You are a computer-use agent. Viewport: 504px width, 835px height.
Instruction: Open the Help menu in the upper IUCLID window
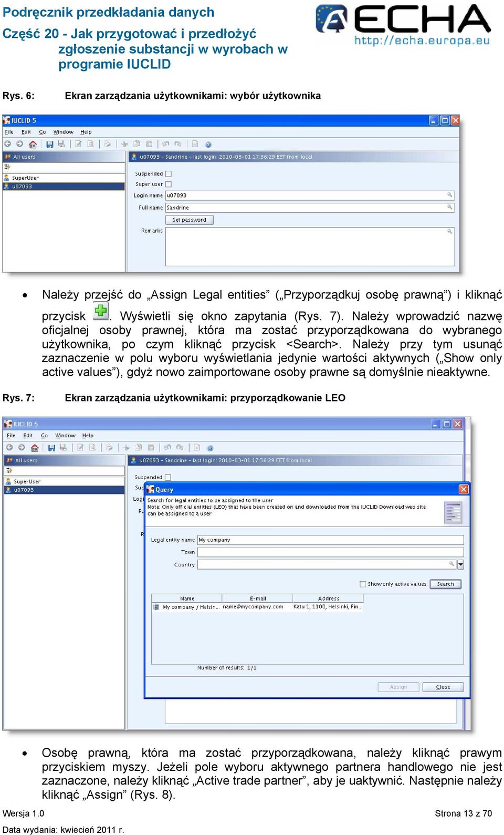point(86,132)
